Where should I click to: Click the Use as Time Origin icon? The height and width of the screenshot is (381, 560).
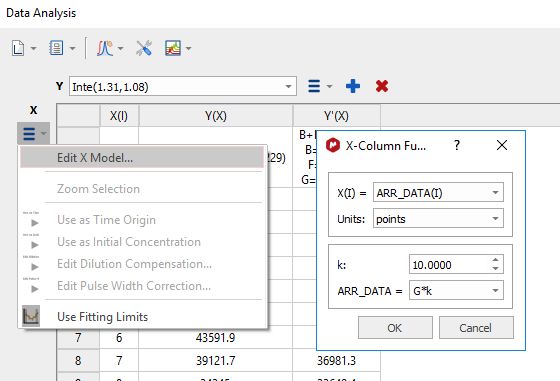pos(31,220)
